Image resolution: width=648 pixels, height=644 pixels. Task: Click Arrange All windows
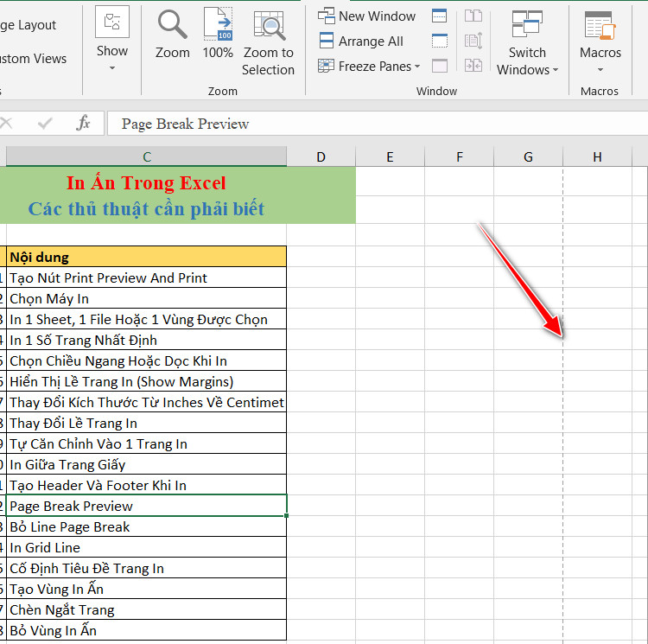point(361,41)
